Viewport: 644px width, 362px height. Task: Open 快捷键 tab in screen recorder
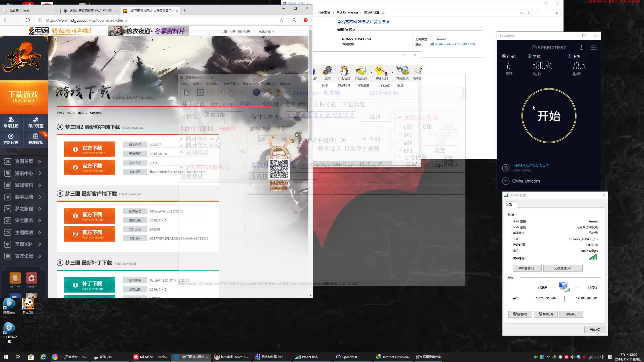click(270, 104)
